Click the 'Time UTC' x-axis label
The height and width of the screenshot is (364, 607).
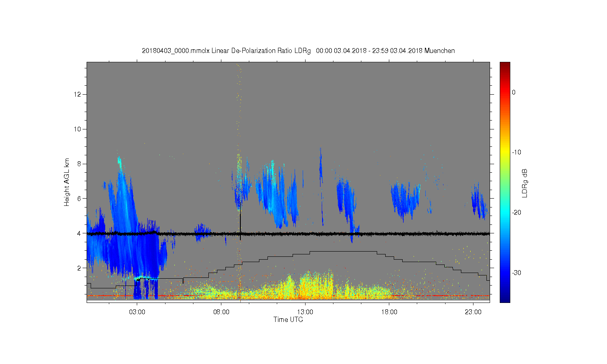click(x=288, y=320)
